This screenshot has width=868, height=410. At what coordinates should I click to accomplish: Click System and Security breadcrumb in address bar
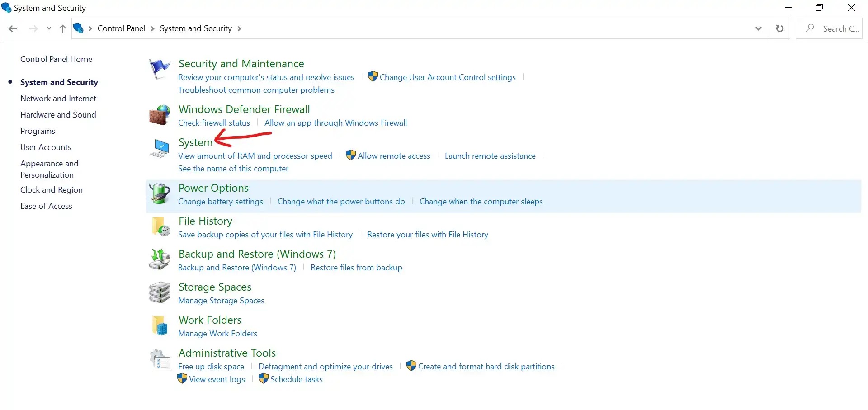[196, 28]
